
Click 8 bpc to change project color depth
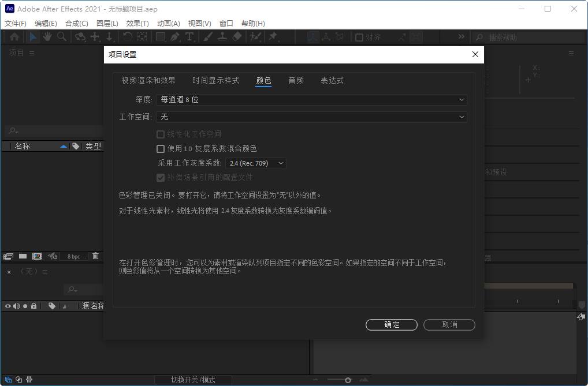pyautogui.click(x=73, y=256)
